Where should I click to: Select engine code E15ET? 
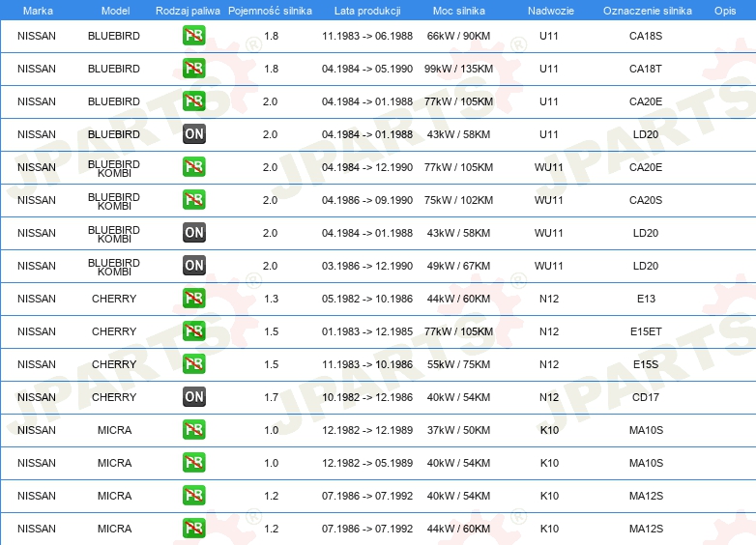tap(646, 331)
